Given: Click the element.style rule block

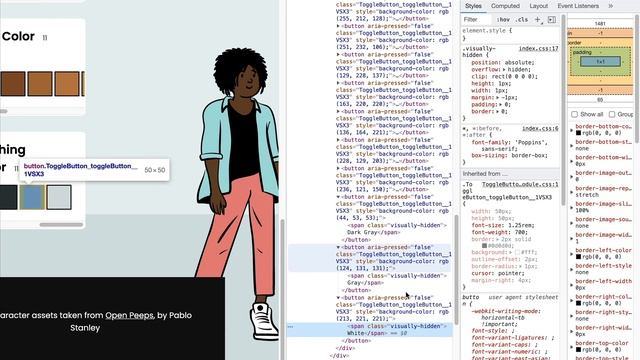Looking at the screenshot, I should pyautogui.click(x=510, y=34).
